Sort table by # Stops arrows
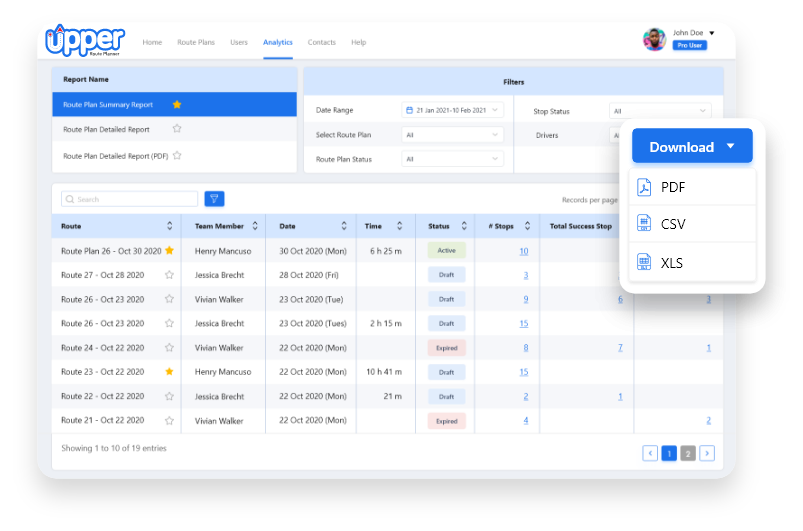 (x=527, y=226)
